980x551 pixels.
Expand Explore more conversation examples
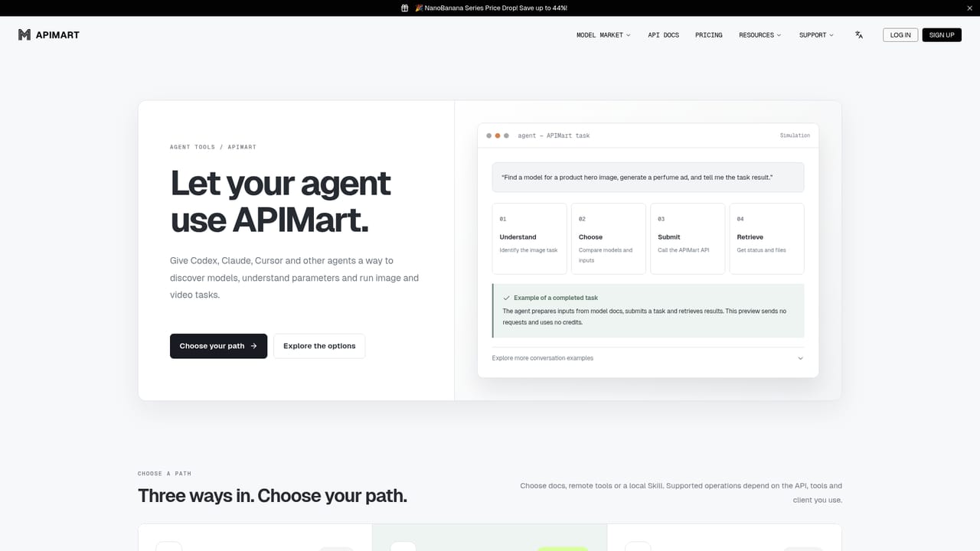tap(648, 358)
